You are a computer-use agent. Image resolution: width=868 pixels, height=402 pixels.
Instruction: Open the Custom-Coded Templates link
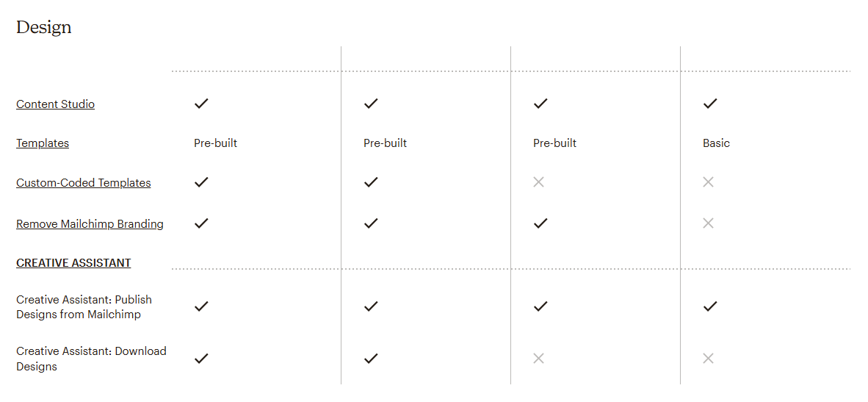83,183
